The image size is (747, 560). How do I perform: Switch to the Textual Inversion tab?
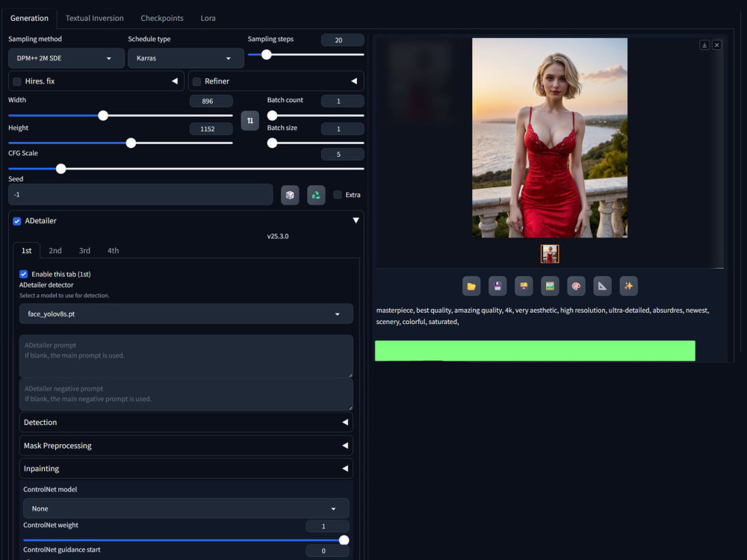click(94, 18)
